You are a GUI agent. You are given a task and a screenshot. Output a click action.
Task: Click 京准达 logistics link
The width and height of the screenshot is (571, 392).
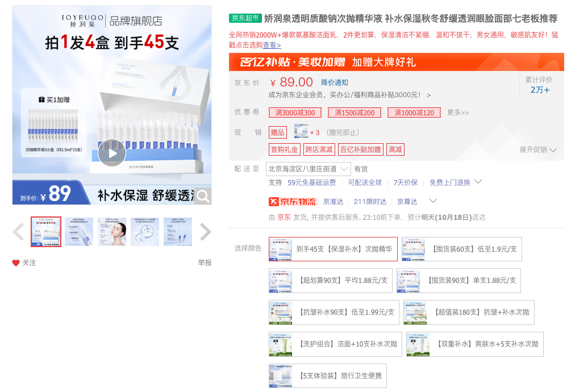pos(333,202)
